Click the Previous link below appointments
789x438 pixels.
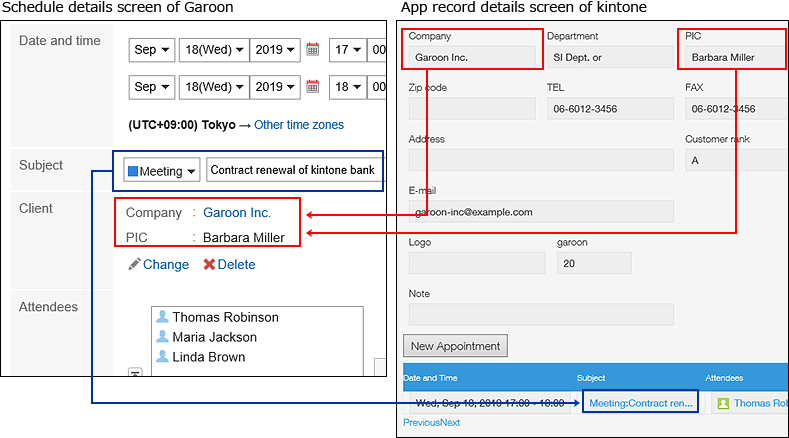coord(422,422)
